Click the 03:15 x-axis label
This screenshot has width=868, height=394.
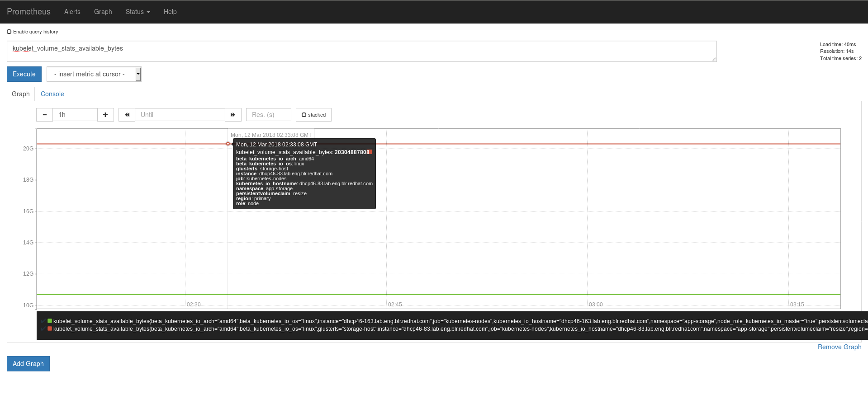coord(797,305)
